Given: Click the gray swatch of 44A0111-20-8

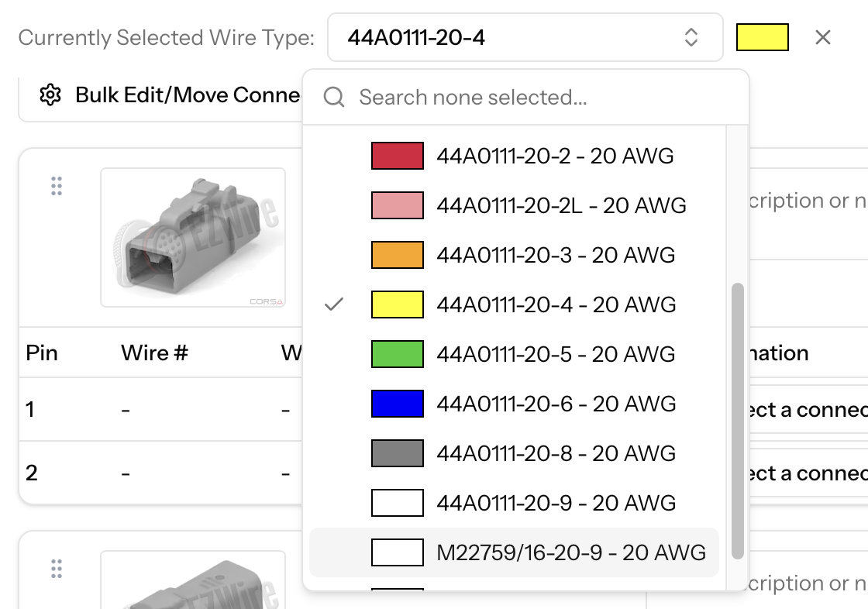Looking at the screenshot, I should 398,453.
